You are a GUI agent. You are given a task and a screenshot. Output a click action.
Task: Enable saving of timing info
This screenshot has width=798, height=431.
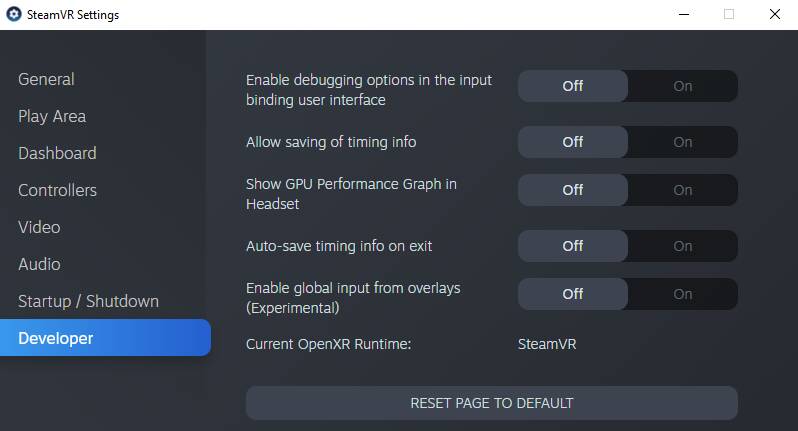[683, 142]
